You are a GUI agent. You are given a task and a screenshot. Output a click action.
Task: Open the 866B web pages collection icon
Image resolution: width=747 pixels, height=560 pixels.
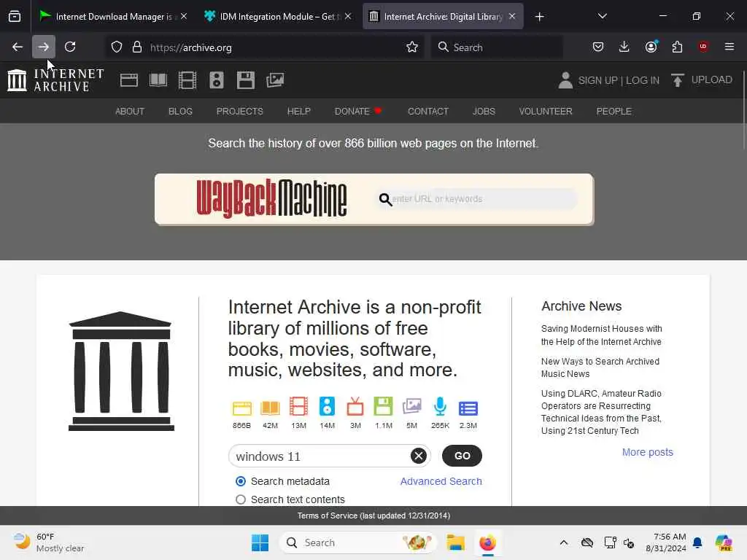(241, 408)
